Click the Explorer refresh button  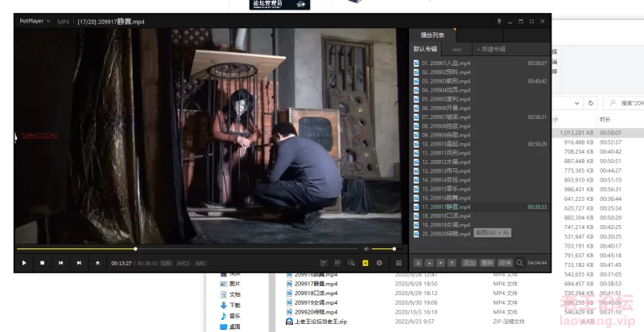coord(591,103)
